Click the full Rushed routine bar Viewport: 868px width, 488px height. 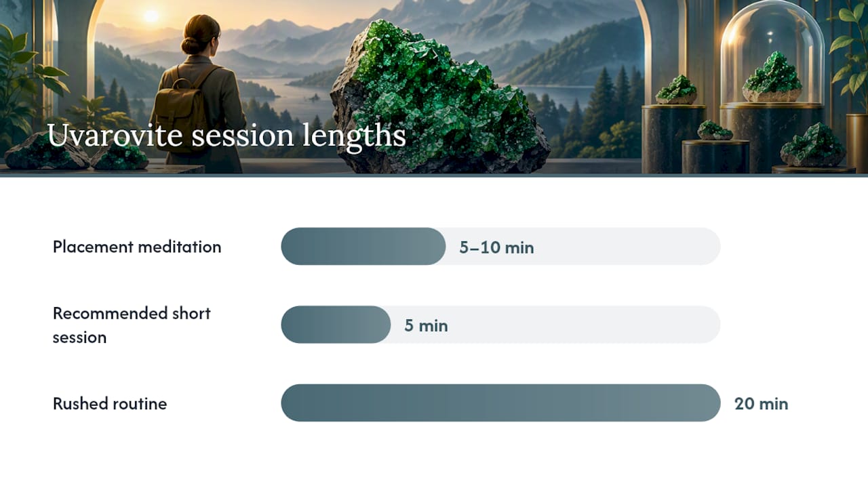[x=500, y=403]
